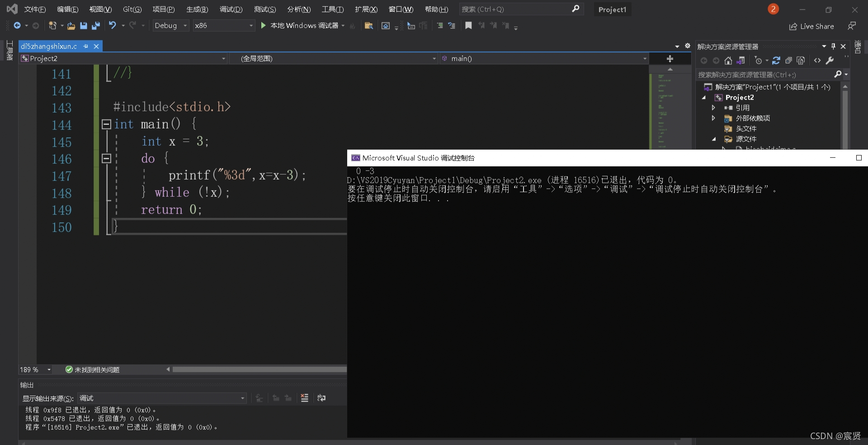Open the Debug configuration dropdown
Viewport: 868px width, 445px height.
(x=170, y=26)
